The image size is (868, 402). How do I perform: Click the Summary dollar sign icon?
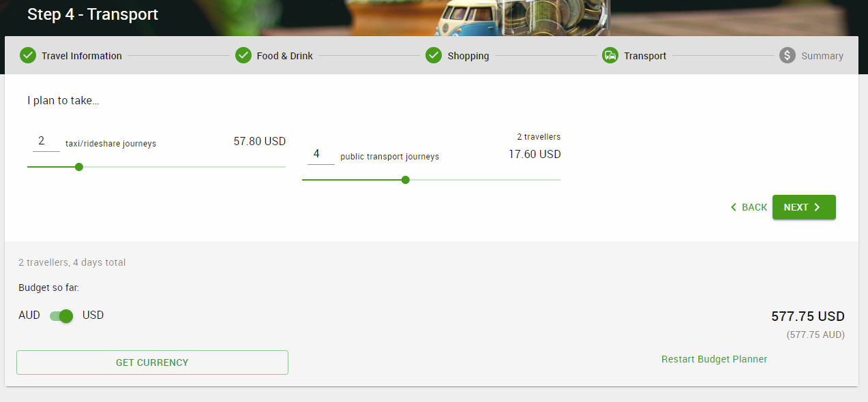[788, 55]
